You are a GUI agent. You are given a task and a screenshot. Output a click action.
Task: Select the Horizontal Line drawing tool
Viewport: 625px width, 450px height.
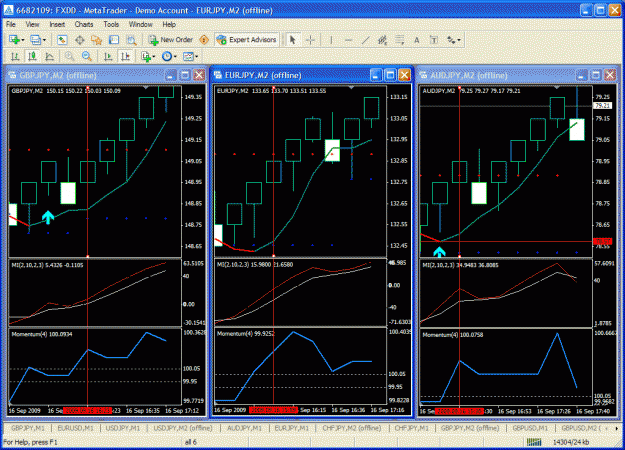coord(348,40)
